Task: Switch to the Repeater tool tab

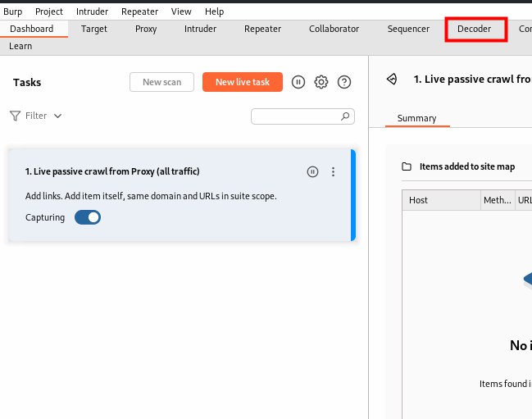Action: (262, 29)
